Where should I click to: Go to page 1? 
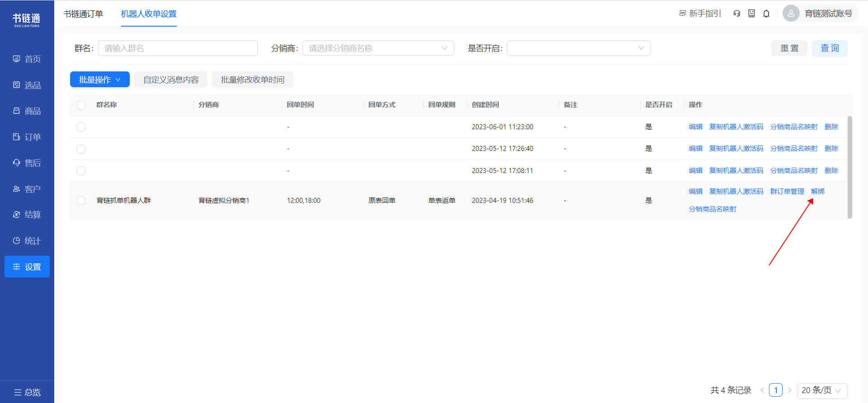click(x=776, y=390)
